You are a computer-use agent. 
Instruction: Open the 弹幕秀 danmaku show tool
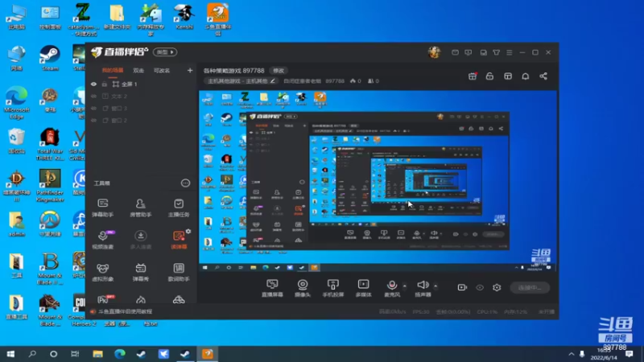[x=140, y=272]
